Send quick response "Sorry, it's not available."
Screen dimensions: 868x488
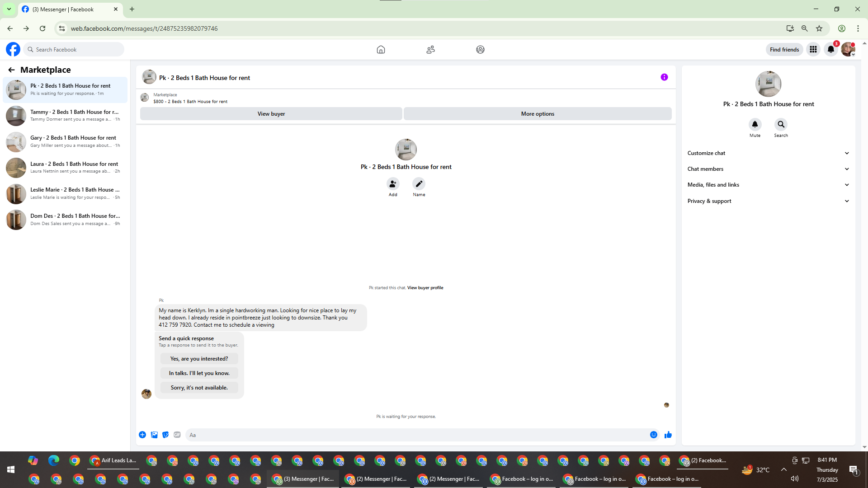199,388
